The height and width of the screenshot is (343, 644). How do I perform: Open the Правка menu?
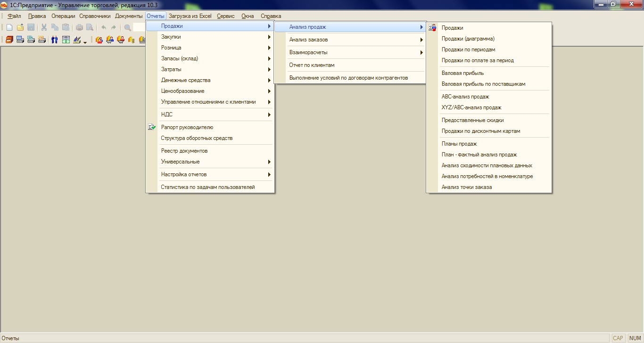point(37,16)
